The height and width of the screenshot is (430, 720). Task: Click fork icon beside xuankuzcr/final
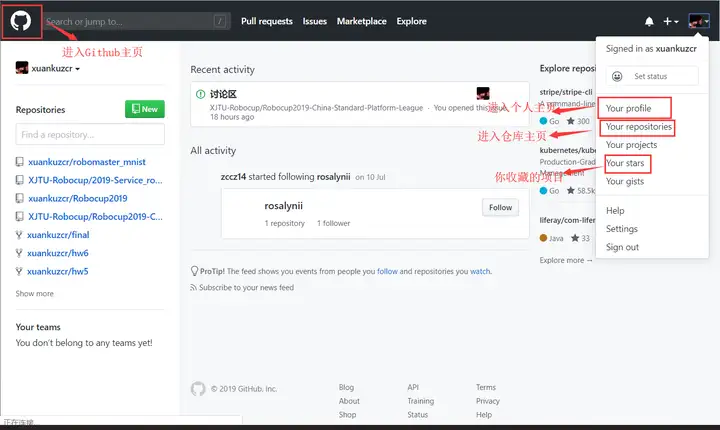(19, 235)
